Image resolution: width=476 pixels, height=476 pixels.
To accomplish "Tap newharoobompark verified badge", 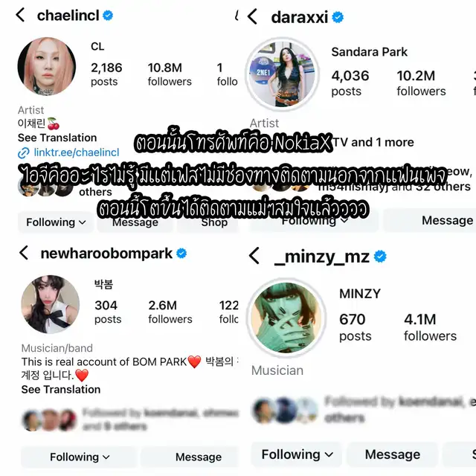I will point(181,253).
